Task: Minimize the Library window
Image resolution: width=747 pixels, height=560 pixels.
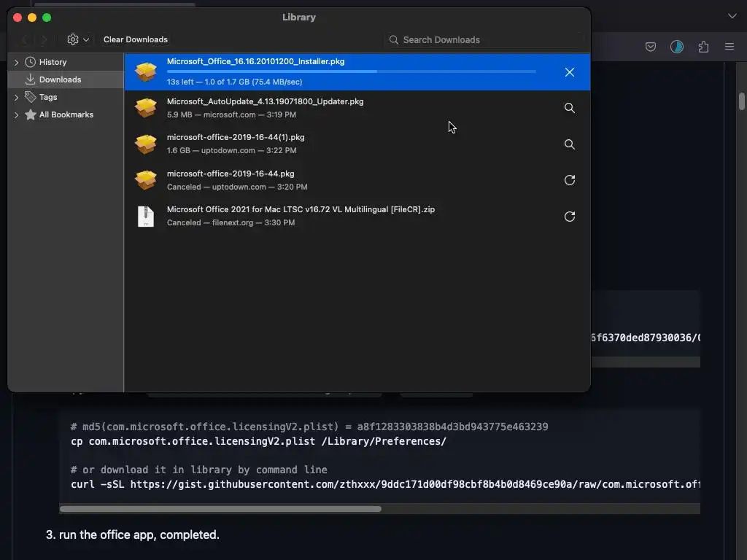Action: tap(32, 17)
